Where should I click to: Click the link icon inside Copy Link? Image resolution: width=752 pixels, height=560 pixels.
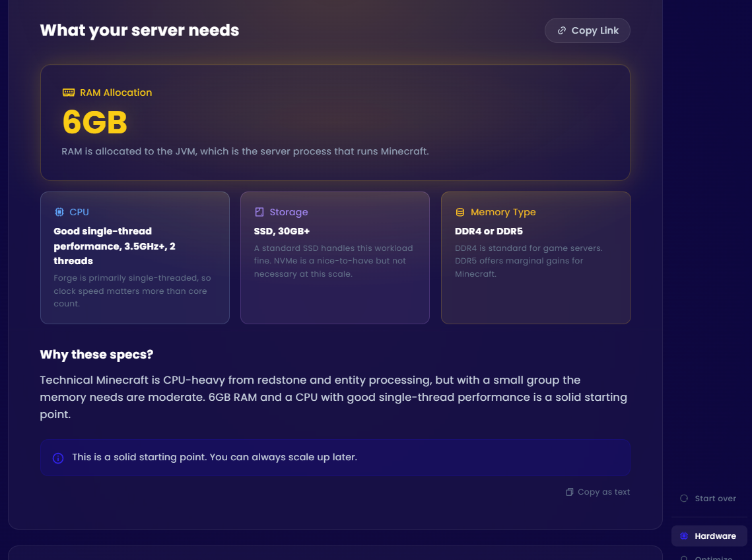pyautogui.click(x=562, y=30)
